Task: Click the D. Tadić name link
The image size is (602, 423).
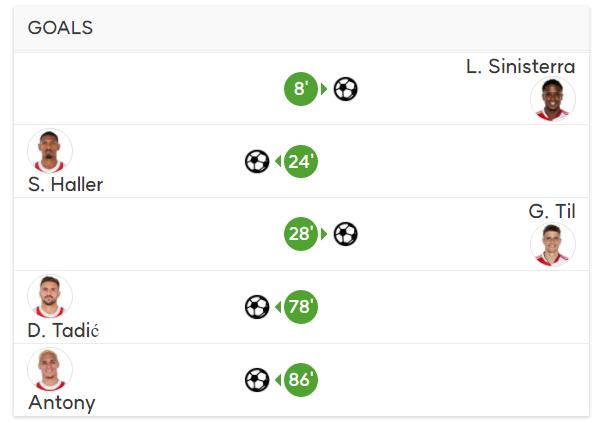Action: tap(63, 330)
